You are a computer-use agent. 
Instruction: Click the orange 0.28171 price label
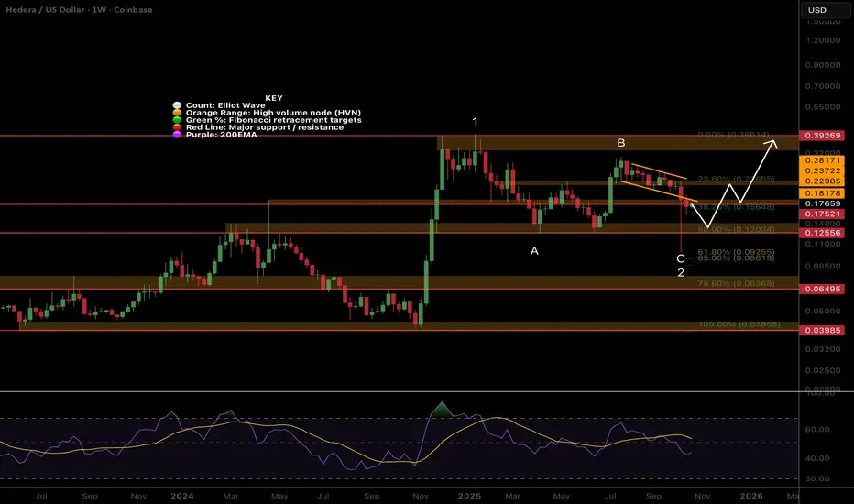823,160
